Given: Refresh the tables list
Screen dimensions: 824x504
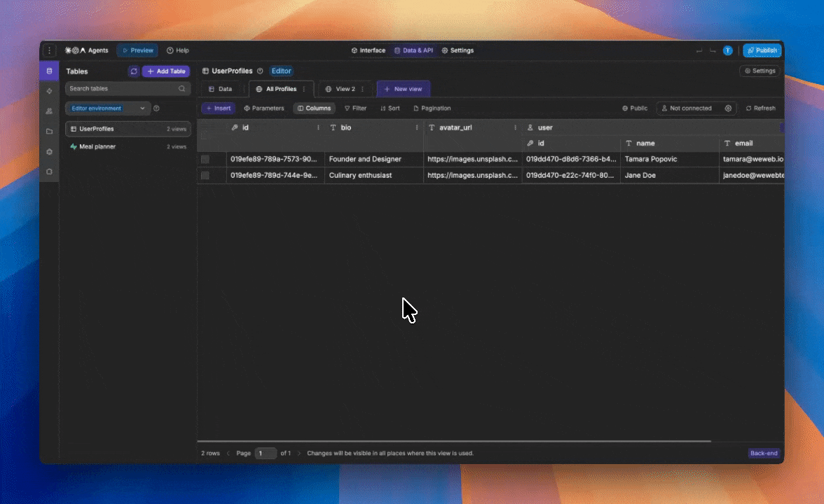Looking at the screenshot, I should [133, 71].
